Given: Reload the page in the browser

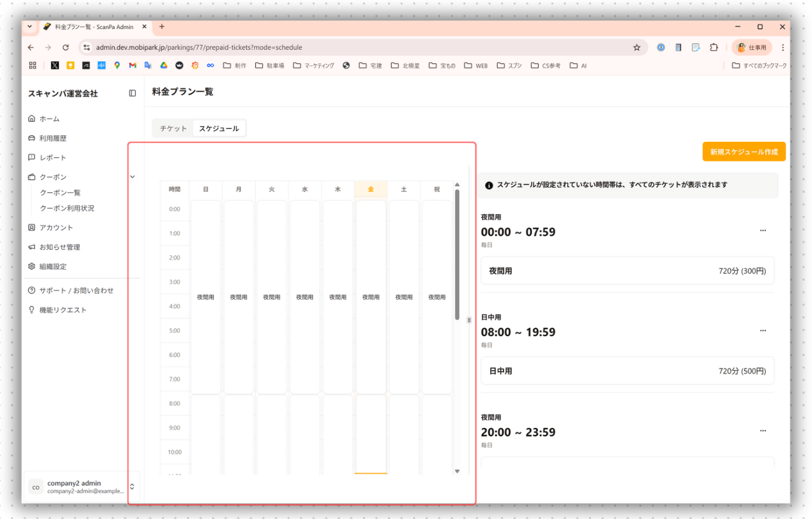Looking at the screenshot, I should pos(65,47).
